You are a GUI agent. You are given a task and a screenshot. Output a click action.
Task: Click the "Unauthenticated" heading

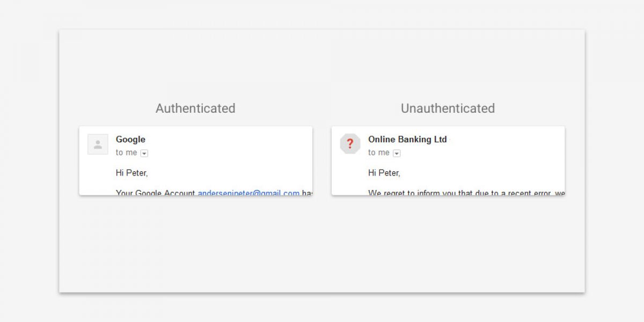coord(448,108)
